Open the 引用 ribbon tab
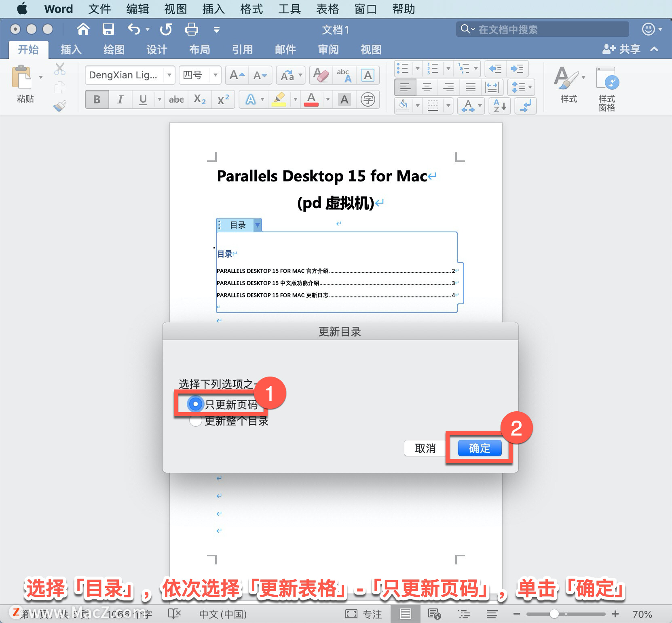 (x=243, y=50)
